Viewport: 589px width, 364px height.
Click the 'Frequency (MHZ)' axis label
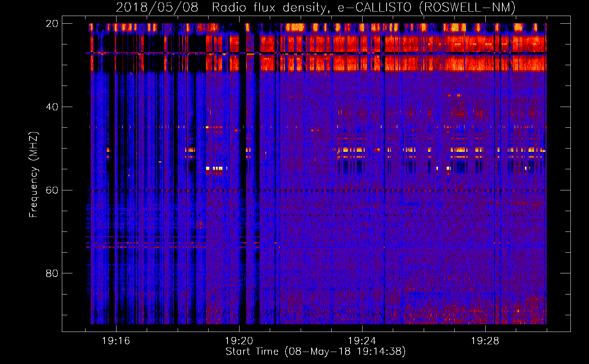(33, 175)
